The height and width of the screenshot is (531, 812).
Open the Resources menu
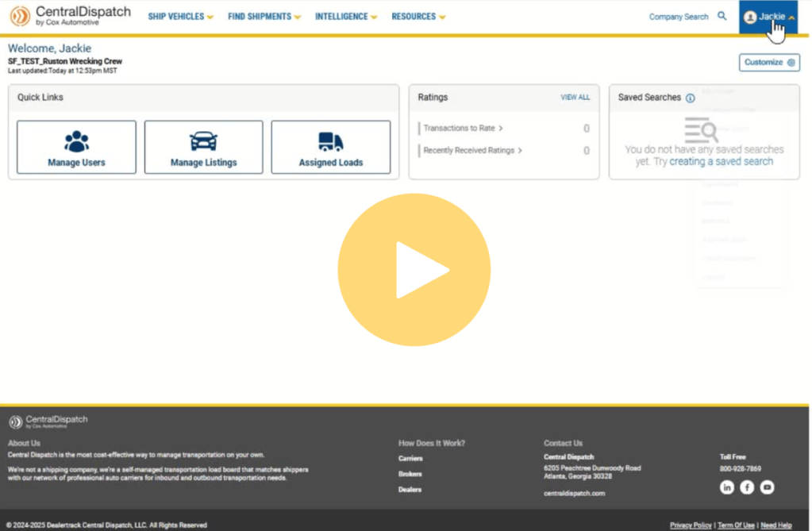tap(418, 17)
